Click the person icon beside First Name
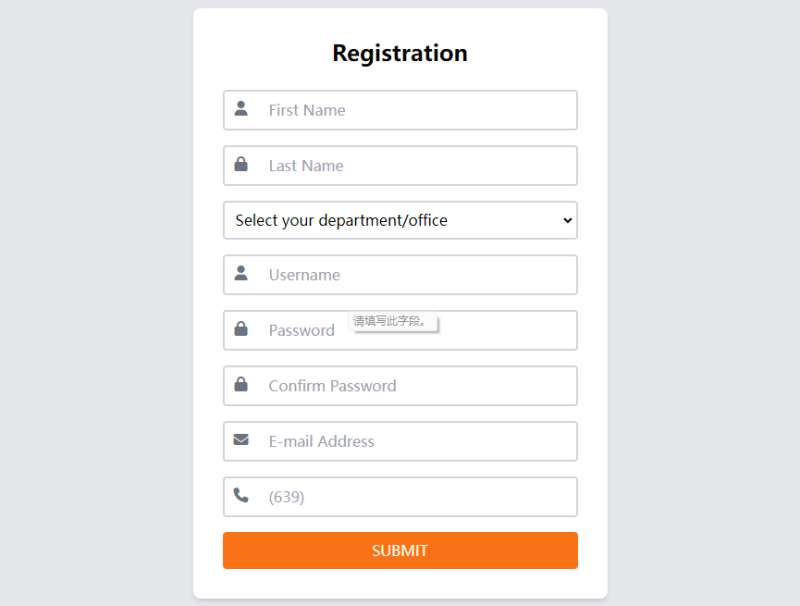The image size is (800, 606). tap(241, 108)
